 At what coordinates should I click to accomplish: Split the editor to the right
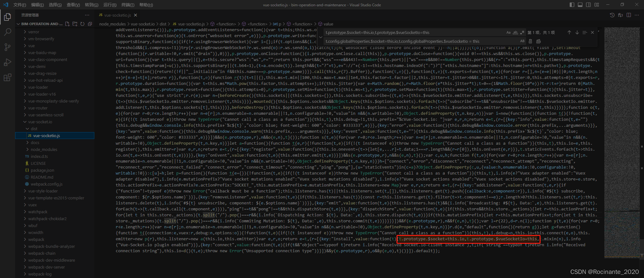tap(629, 15)
